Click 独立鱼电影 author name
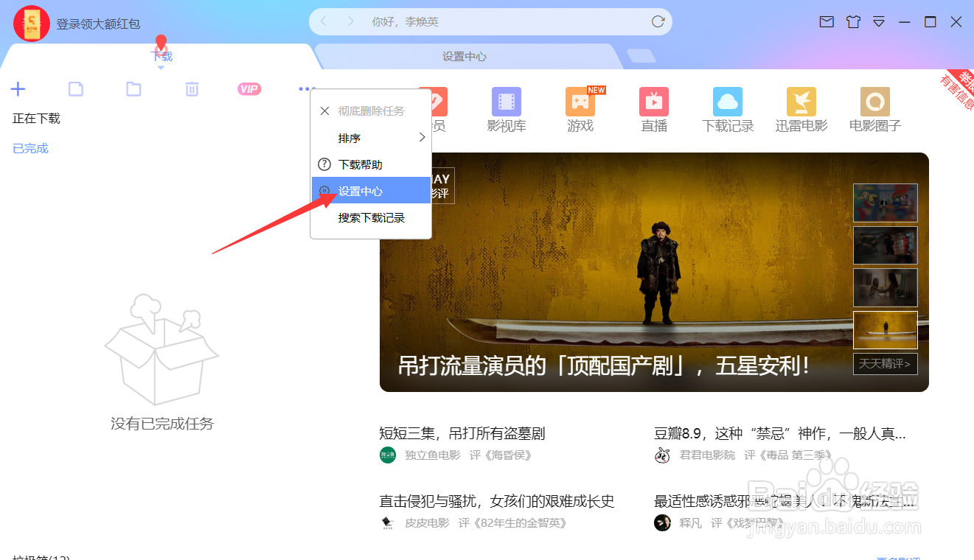Image resolution: width=974 pixels, height=560 pixels. tap(432, 455)
